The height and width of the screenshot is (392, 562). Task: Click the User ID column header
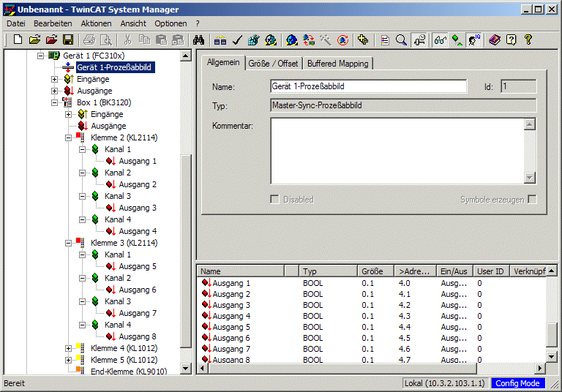tap(491, 271)
